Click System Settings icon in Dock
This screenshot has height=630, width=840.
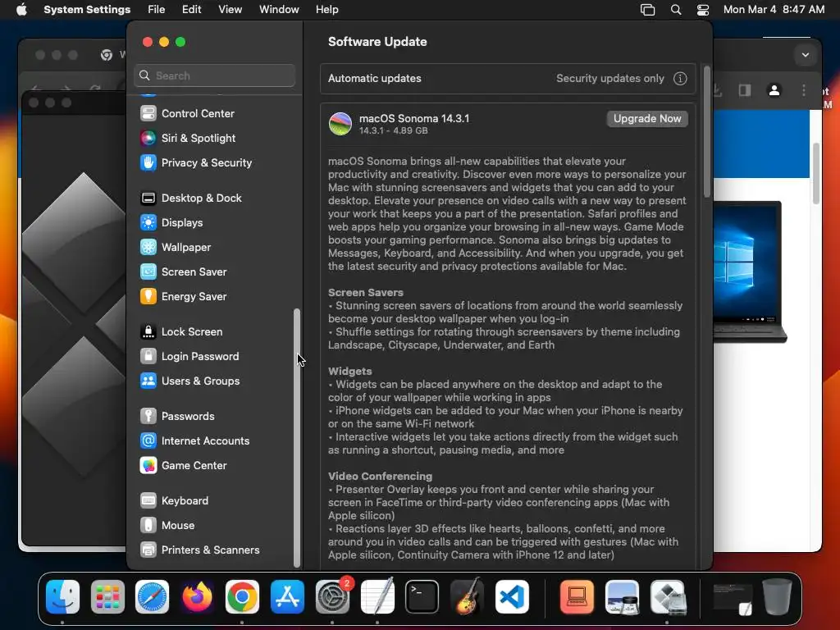[332, 597]
